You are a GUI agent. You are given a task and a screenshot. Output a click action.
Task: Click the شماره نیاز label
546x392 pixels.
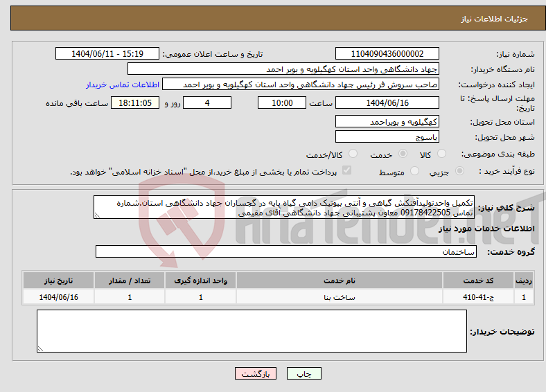[x=516, y=54]
